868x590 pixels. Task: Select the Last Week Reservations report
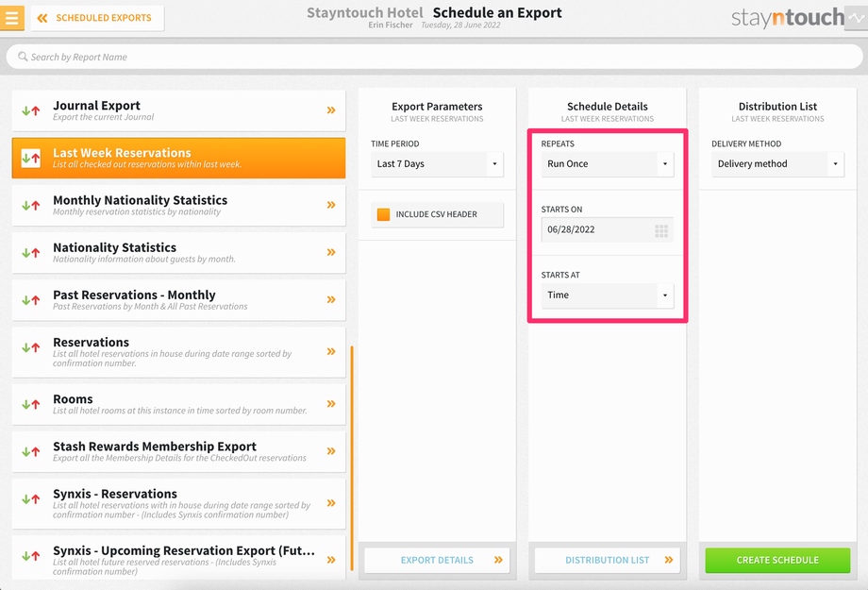point(179,158)
